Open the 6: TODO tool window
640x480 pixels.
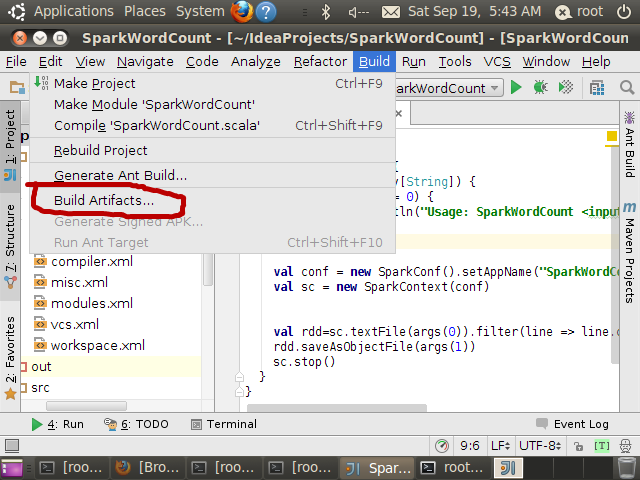click(136, 424)
